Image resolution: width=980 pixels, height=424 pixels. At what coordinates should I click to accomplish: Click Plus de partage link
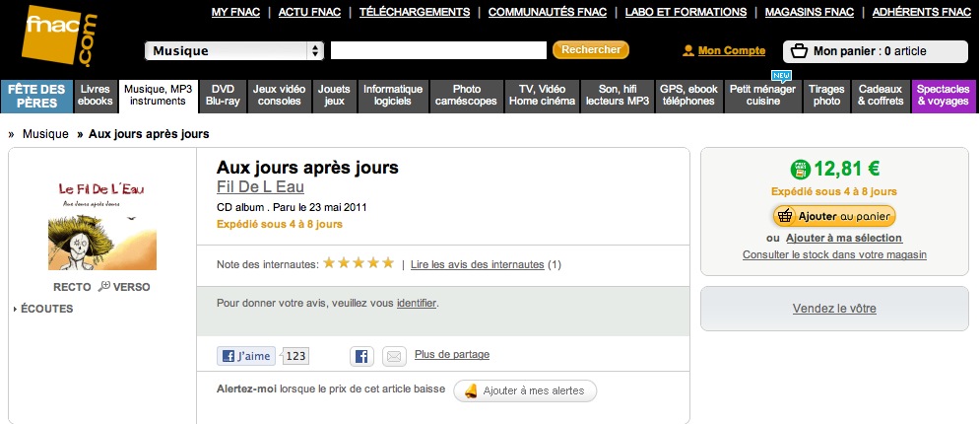click(x=452, y=355)
